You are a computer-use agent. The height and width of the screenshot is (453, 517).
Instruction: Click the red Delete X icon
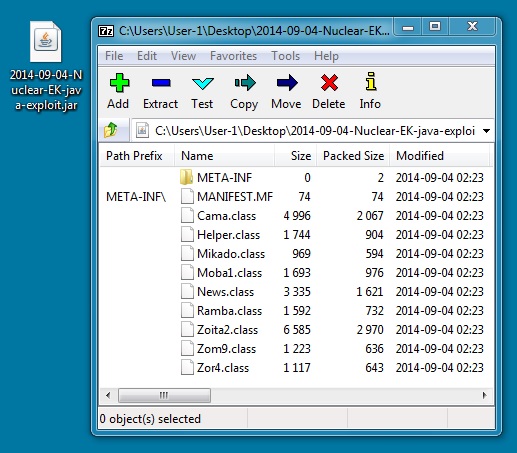tap(329, 82)
